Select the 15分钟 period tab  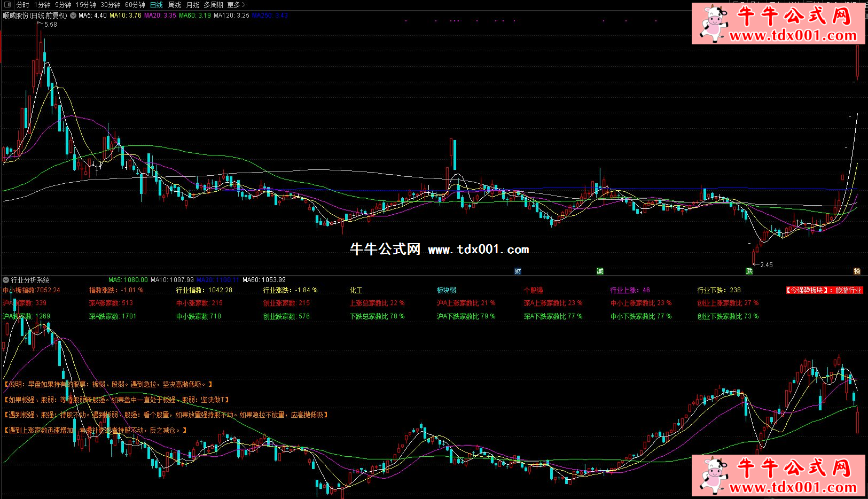point(85,5)
